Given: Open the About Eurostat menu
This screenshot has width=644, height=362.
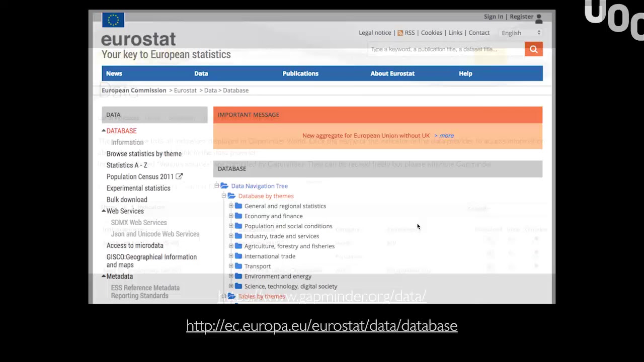Looking at the screenshot, I should click(392, 73).
